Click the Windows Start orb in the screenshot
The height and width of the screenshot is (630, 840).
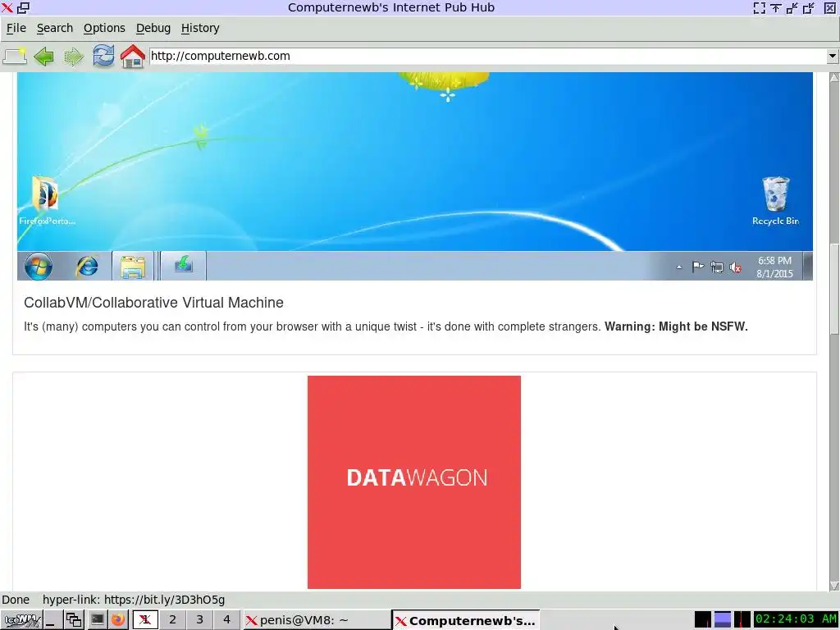pyautogui.click(x=39, y=266)
